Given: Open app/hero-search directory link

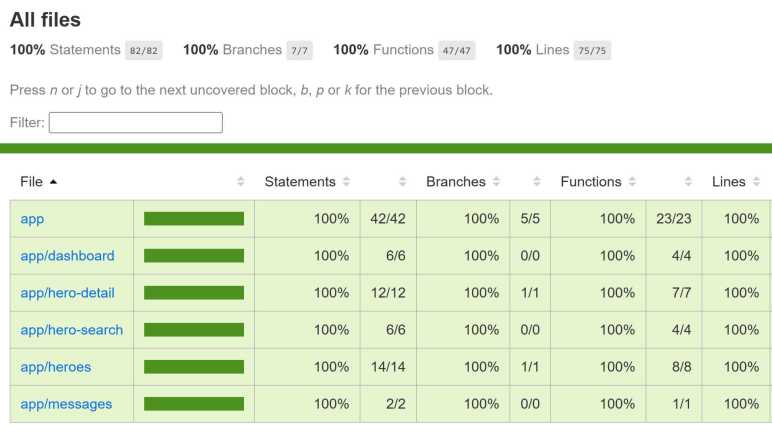Looking at the screenshot, I should pos(71,330).
